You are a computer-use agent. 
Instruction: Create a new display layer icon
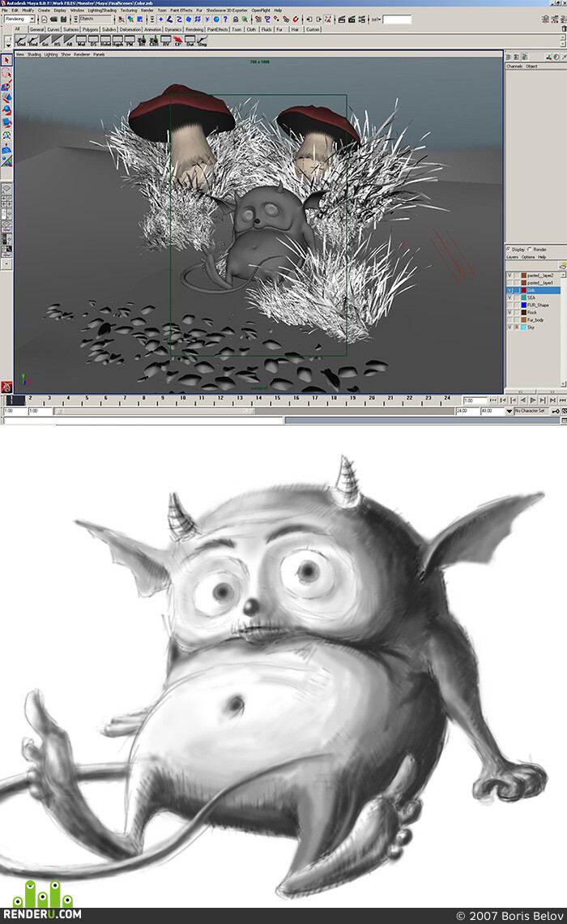(563, 266)
